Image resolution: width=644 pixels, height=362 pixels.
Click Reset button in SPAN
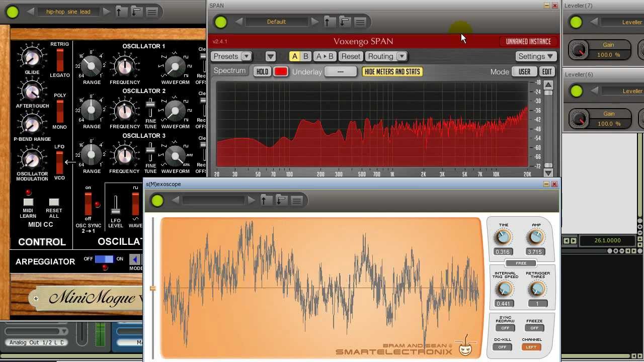(351, 56)
